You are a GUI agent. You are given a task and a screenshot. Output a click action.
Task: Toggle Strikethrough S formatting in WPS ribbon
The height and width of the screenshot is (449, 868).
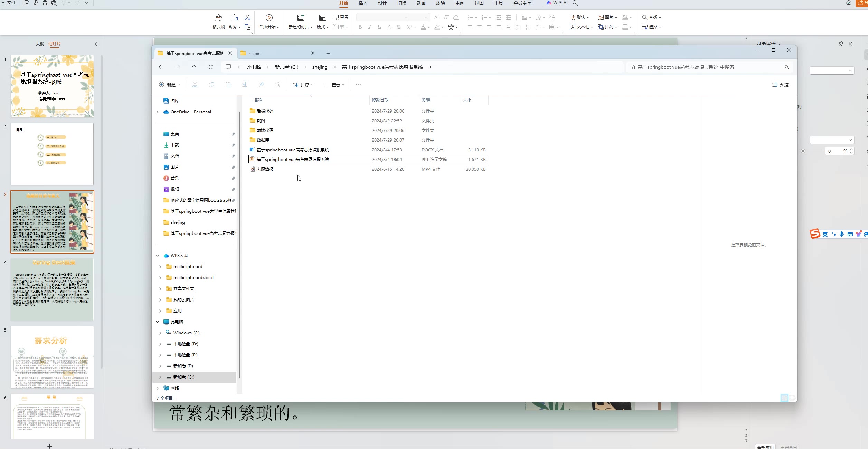(x=399, y=27)
